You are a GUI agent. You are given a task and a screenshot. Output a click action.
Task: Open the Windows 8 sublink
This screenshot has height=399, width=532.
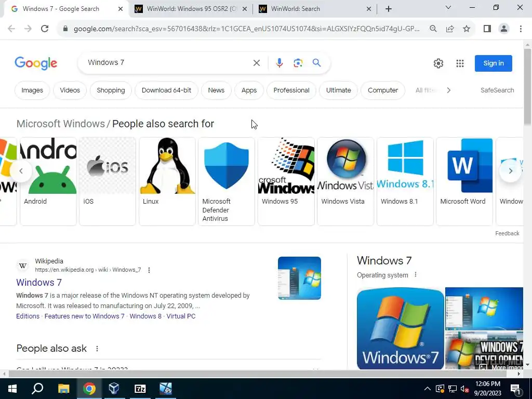click(x=145, y=316)
